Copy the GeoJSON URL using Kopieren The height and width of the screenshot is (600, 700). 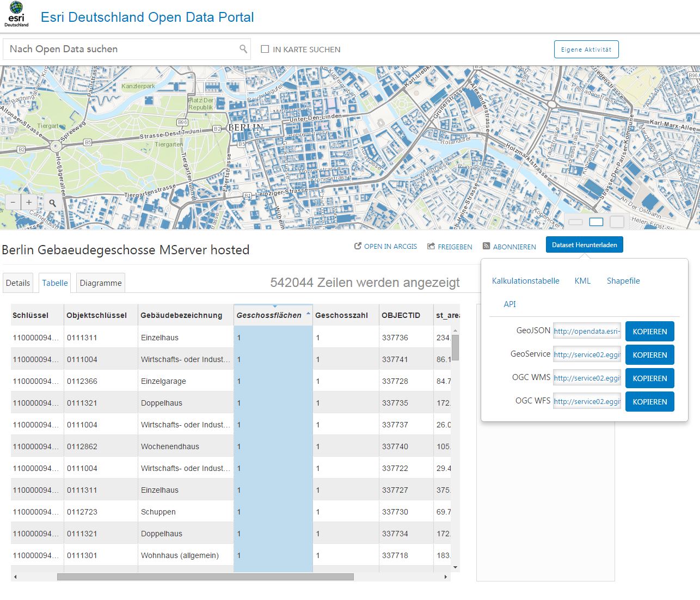point(649,331)
